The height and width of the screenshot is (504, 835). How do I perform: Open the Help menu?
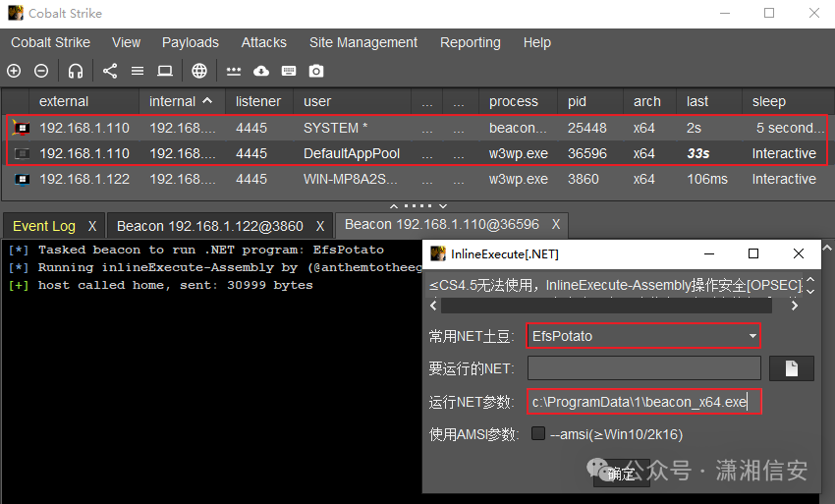(x=536, y=42)
